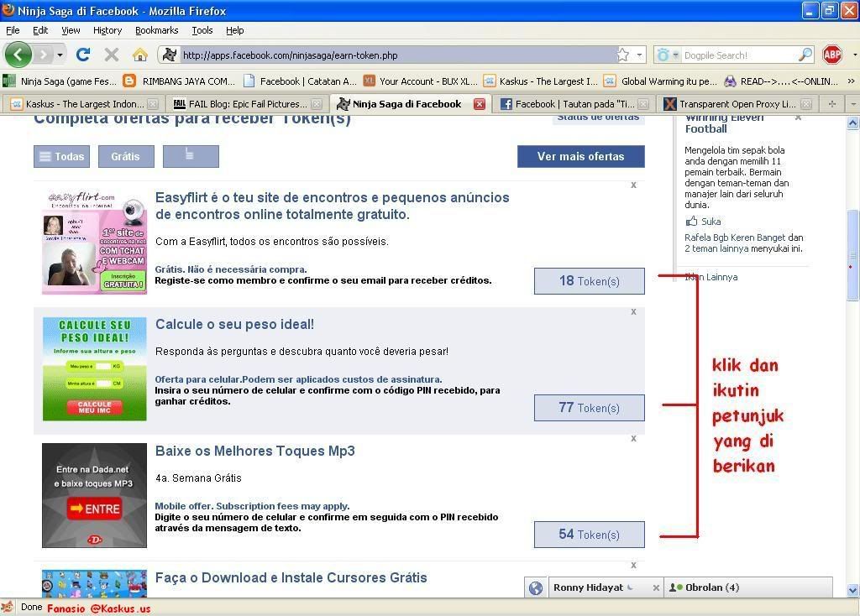This screenshot has height=616, width=860.
Task: Open the Global Warming itu pe... bookmark
Action: tap(660, 81)
